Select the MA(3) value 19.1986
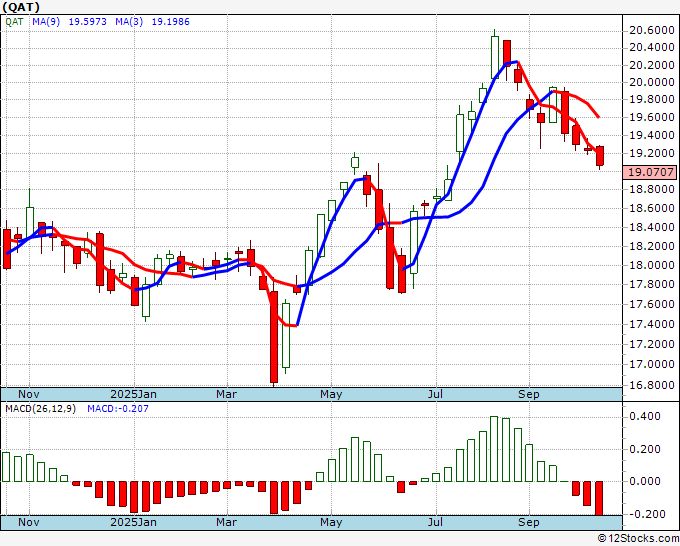Image resolution: width=680 pixels, height=546 pixels. (170, 21)
